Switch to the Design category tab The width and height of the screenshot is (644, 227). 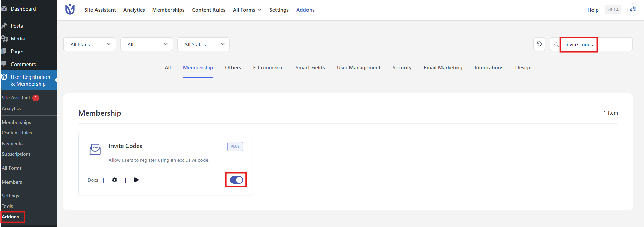[x=524, y=68]
